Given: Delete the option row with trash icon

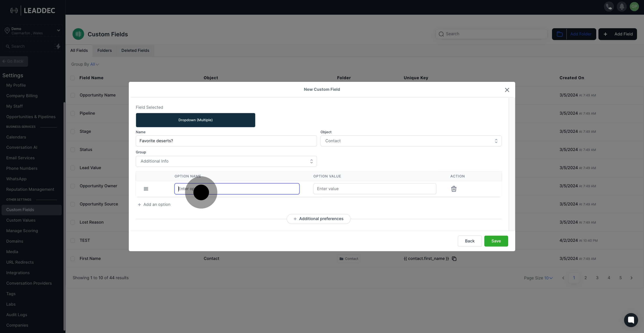Looking at the screenshot, I should [x=454, y=189].
